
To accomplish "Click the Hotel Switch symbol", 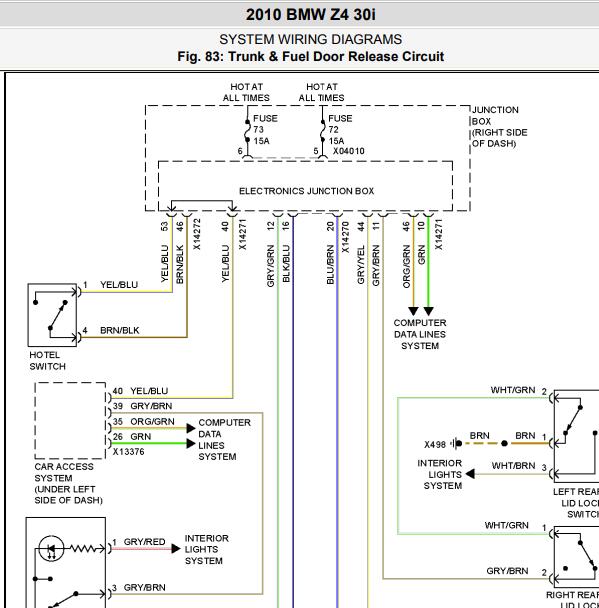I will click(52, 315).
